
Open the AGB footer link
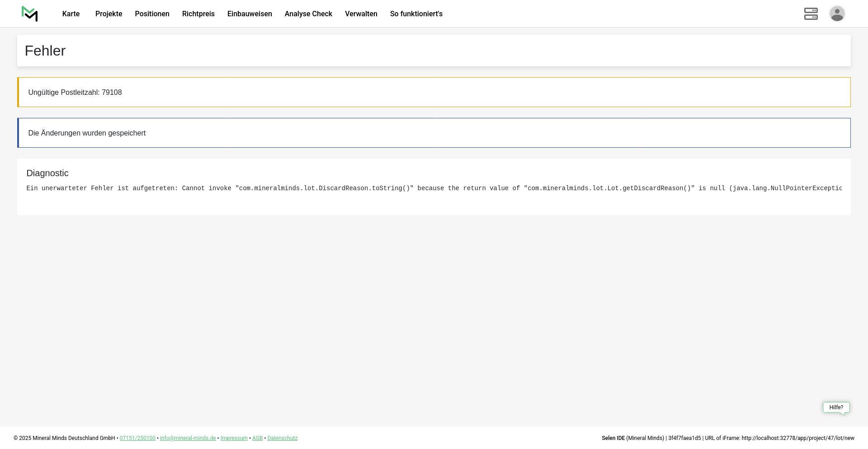257,438
